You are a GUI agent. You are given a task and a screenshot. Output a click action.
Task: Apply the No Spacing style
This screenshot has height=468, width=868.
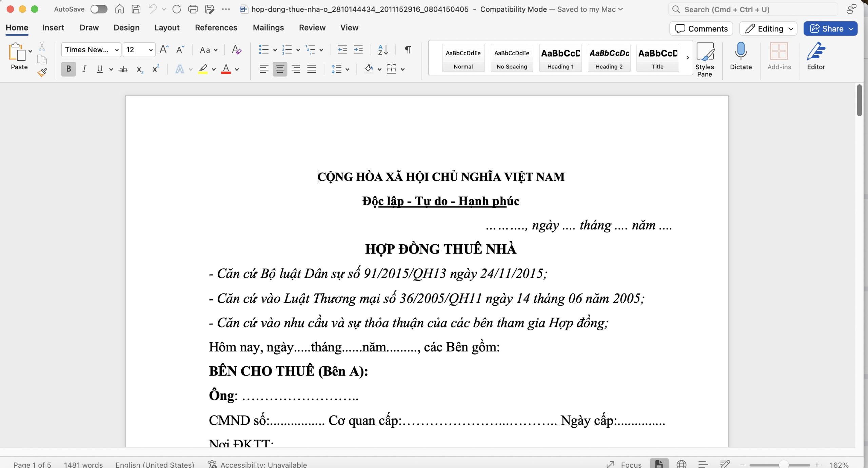pyautogui.click(x=512, y=58)
